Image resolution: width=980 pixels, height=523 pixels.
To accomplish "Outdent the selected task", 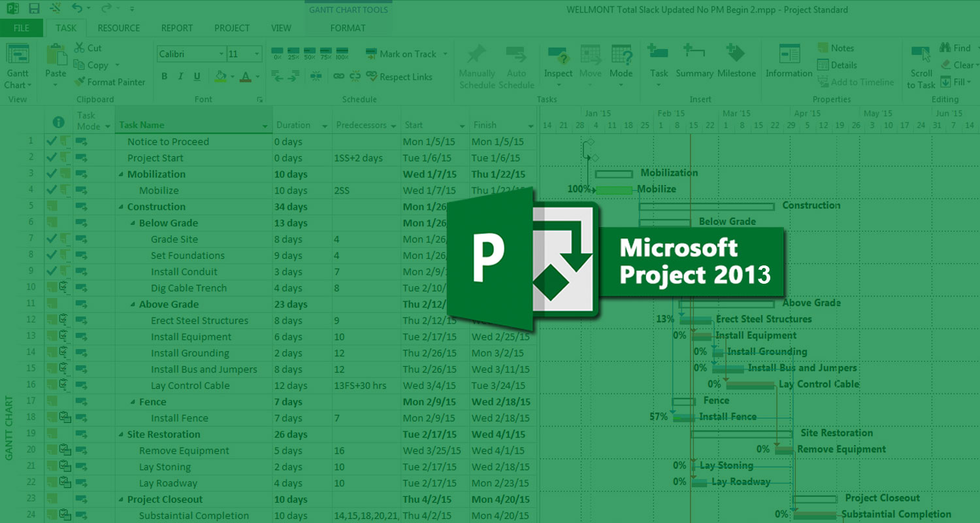I will point(277,76).
